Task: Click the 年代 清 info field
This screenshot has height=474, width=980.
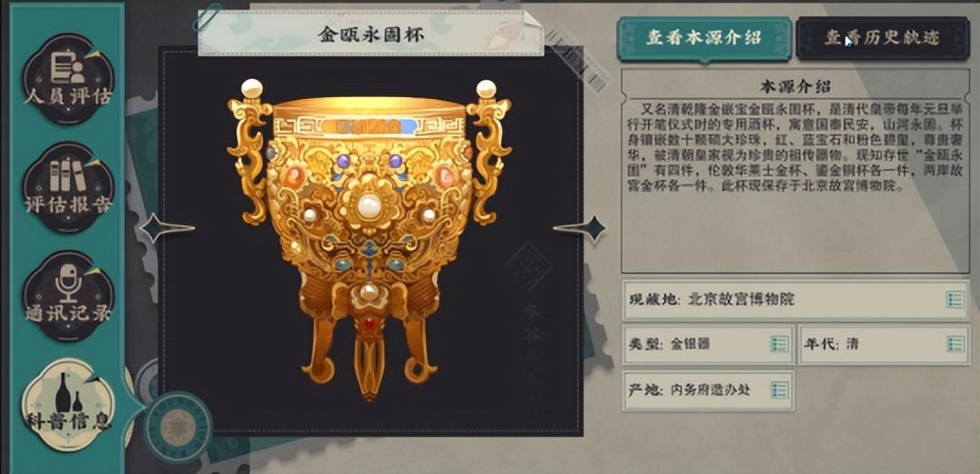Action: click(884, 344)
